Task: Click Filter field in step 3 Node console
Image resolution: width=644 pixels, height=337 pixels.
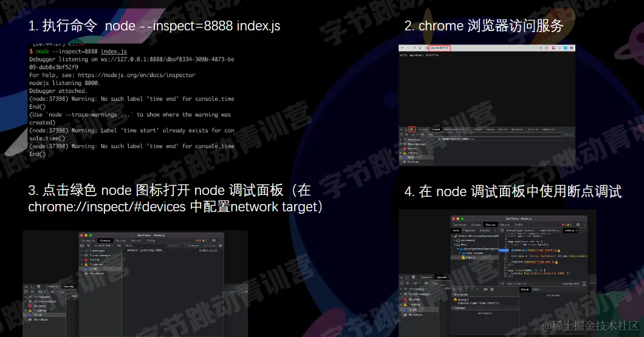Action: pos(145,245)
